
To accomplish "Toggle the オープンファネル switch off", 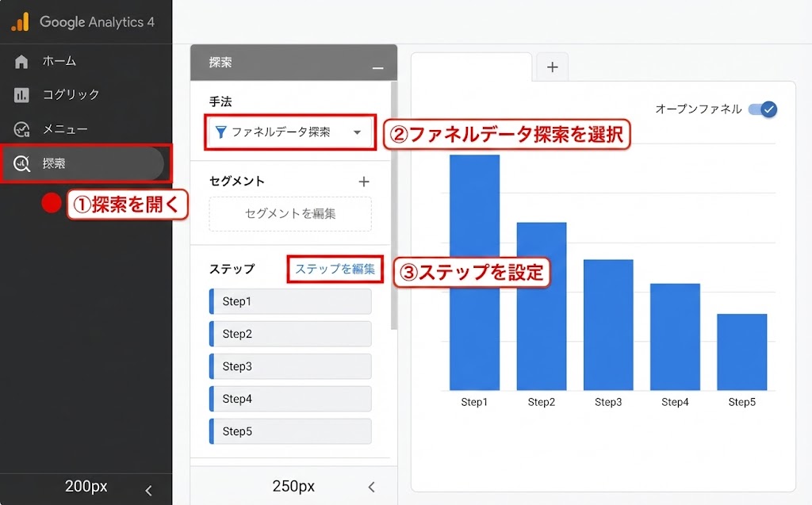I will tap(763, 109).
